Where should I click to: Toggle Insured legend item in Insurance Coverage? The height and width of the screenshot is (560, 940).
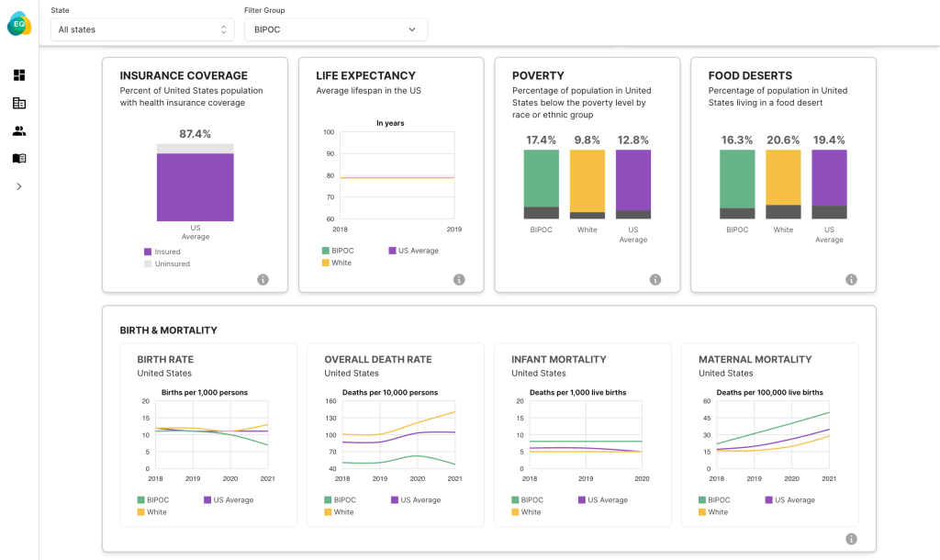pos(162,252)
